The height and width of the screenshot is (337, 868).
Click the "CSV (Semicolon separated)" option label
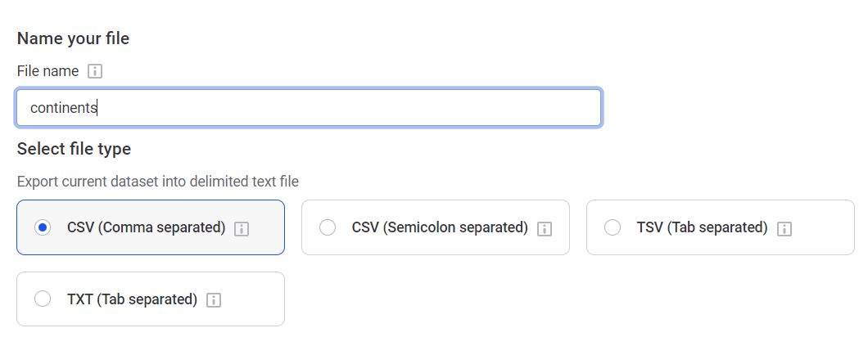point(440,228)
